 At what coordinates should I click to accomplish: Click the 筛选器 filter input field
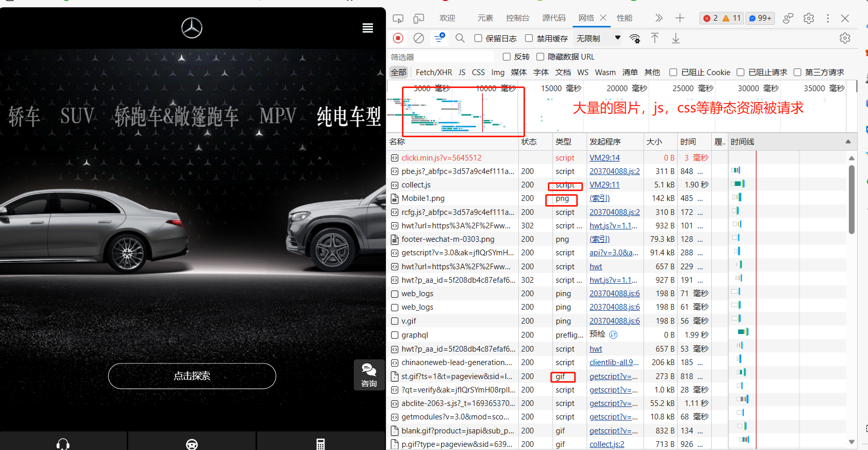tap(440, 57)
